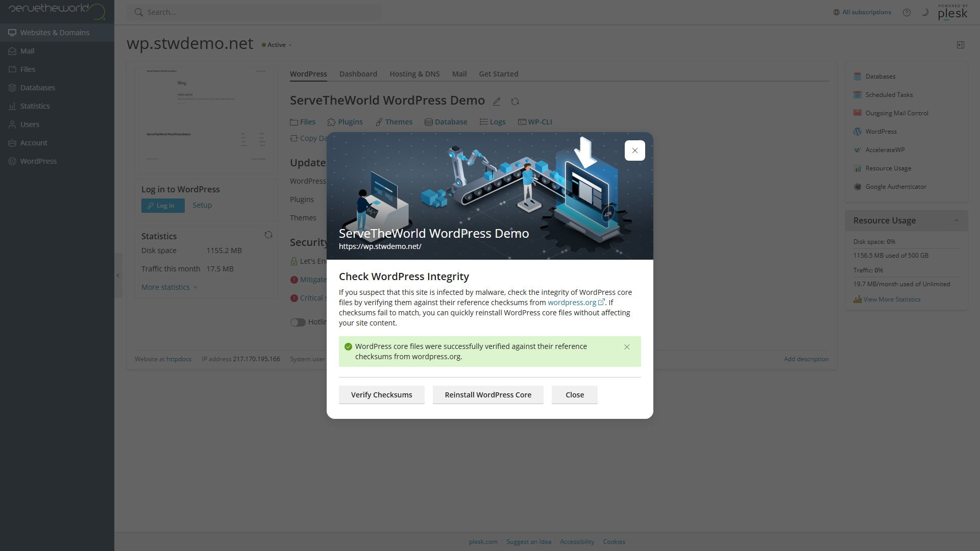
Task: Open Statistics in the sidebar
Action: pos(57,106)
